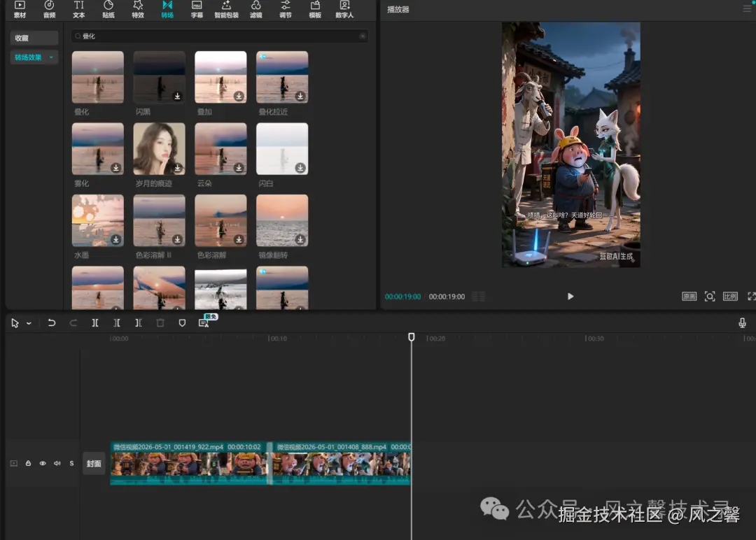Click the microphone record icon
This screenshot has height=540, width=756.
pos(742,322)
